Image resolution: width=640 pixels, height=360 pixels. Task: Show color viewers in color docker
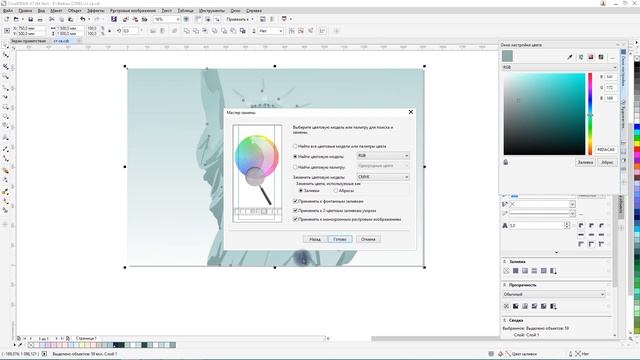[591, 57]
